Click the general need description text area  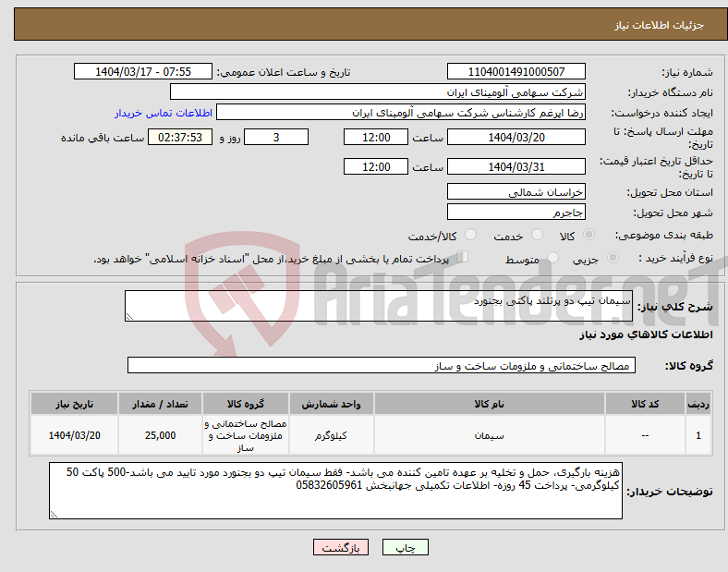[x=379, y=306]
